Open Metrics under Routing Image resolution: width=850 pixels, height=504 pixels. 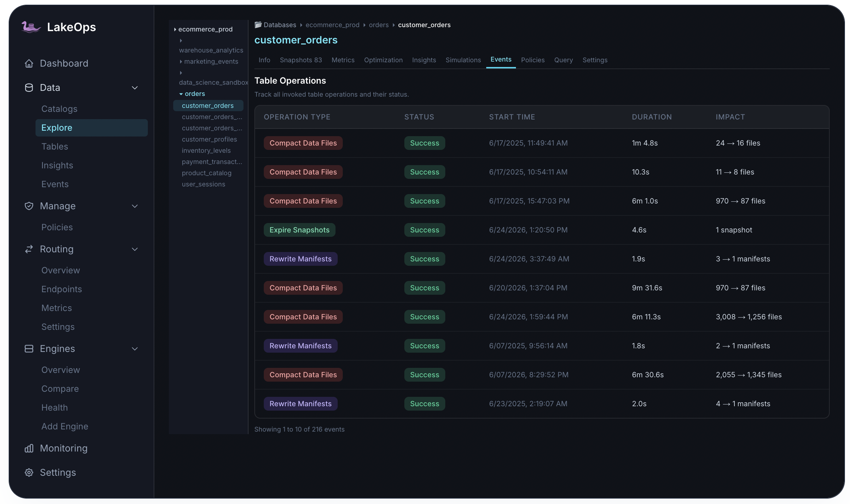coord(57,308)
